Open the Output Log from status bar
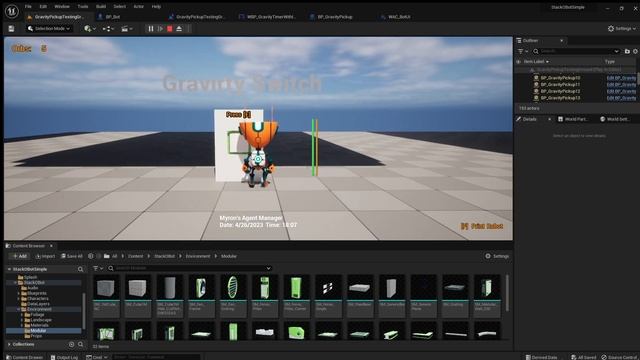Viewport: 640px width, 360px height. [64, 357]
